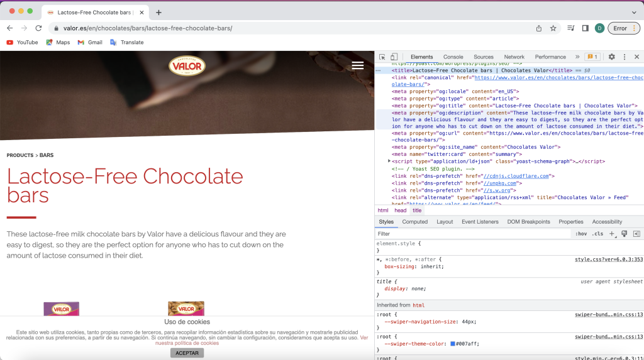Click the title breadcrumb

(417, 210)
